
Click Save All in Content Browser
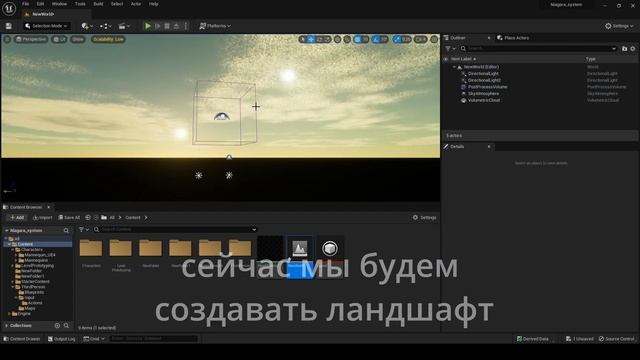point(69,218)
